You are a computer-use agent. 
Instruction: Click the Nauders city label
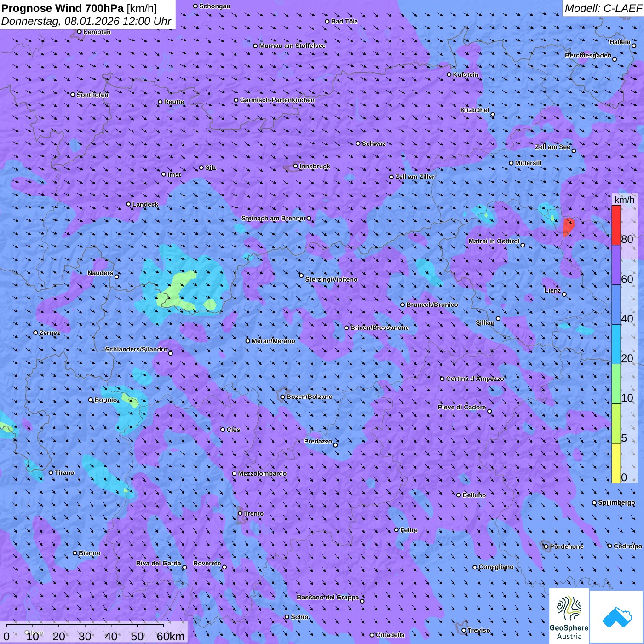point(100,273)
